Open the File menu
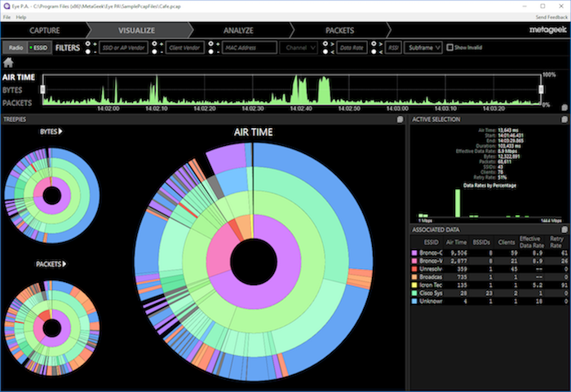571x392 pixels. pyautogui.click(x=7, y=17)
